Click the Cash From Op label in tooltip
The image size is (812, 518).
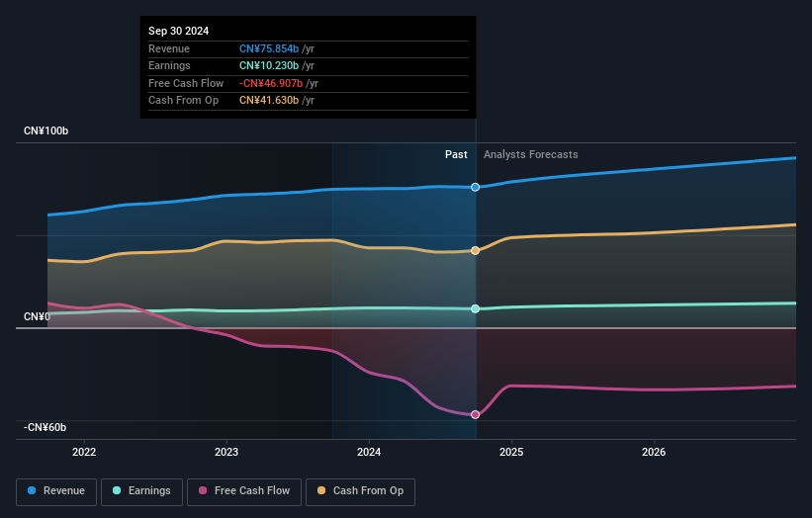(183, 101)
